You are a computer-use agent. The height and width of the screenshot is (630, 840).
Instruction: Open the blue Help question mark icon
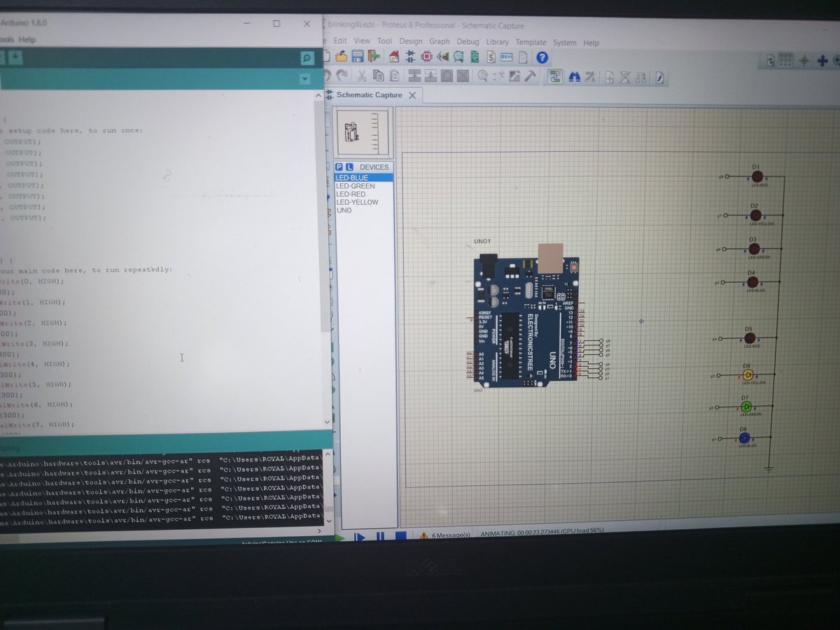coord(542,57)
